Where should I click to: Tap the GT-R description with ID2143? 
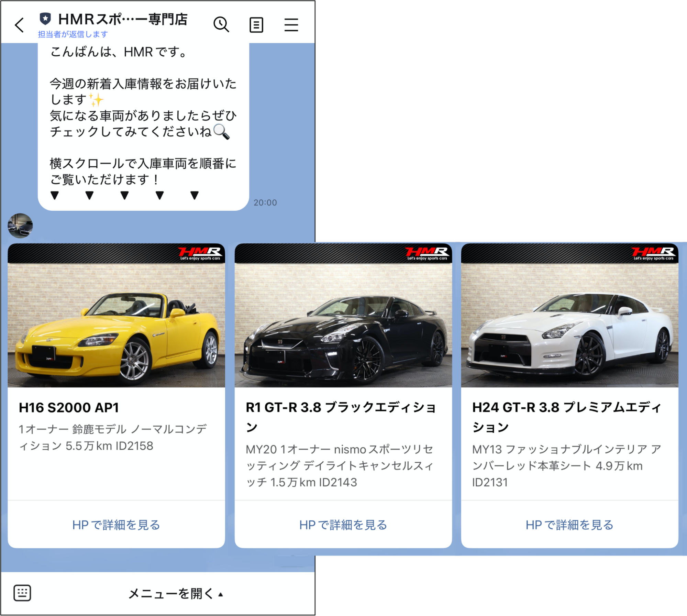[340, 466]
